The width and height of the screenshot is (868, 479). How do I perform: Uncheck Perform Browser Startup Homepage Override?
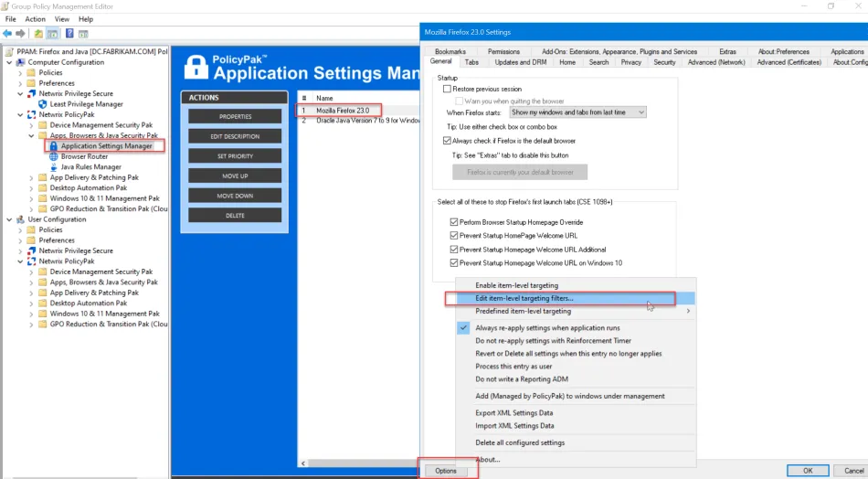tap(454, 222)
